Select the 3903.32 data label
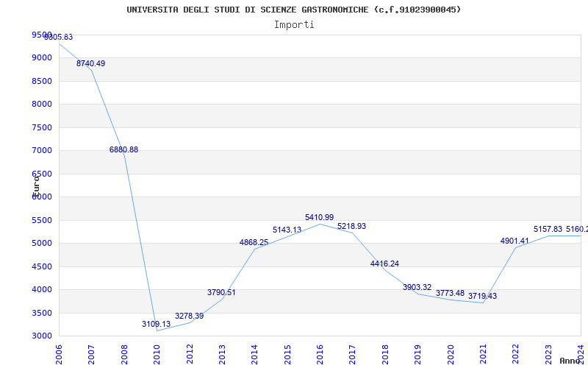The image size is (588, 368). (x=417, y=287)
